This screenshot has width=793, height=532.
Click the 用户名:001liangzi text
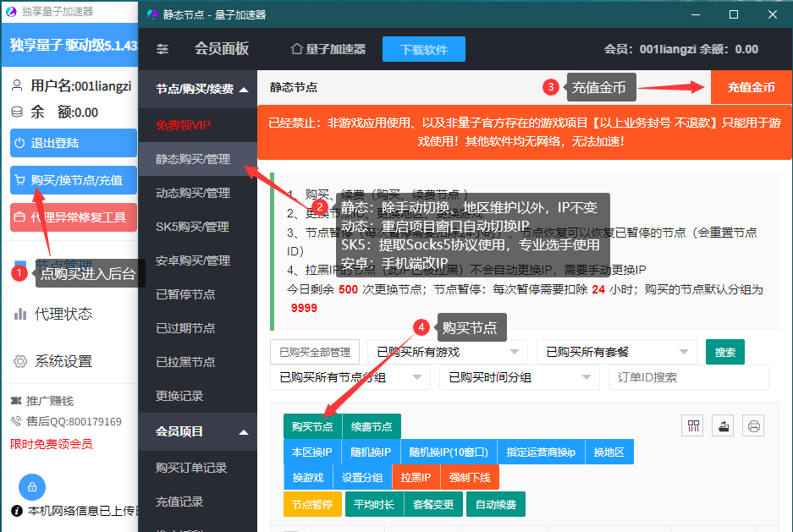click(x=81, y=85)
